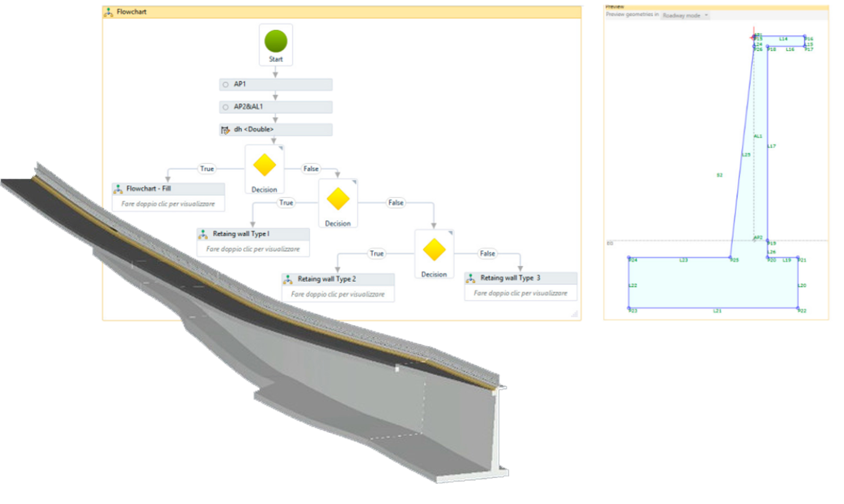Click the Flowchart - Fill node icon
The width and height of the screenshot is (844, 504).
coord(118,189)
